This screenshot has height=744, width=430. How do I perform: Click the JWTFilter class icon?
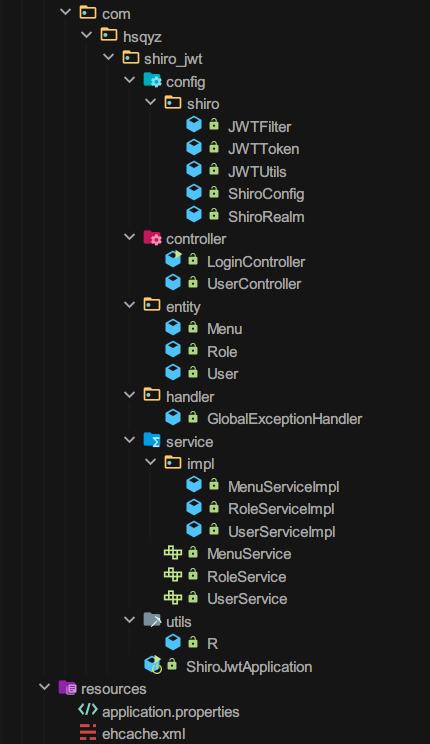tap(194, 125)
